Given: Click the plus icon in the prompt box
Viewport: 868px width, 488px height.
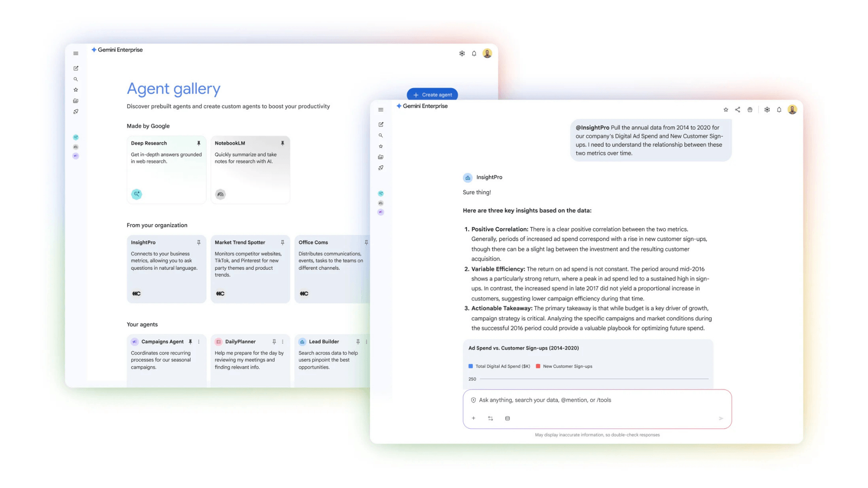Looking at the screenshot, I should click(473, 418).
